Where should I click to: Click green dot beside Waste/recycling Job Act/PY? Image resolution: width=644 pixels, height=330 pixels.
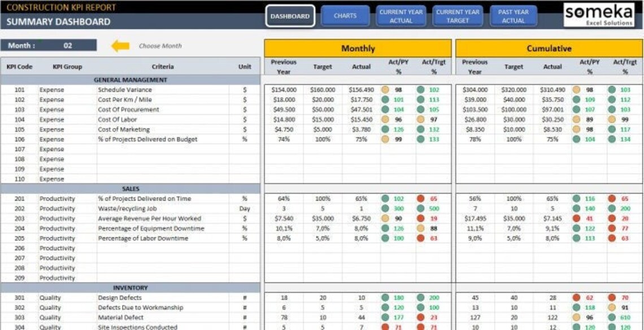(x=384, y=208)
